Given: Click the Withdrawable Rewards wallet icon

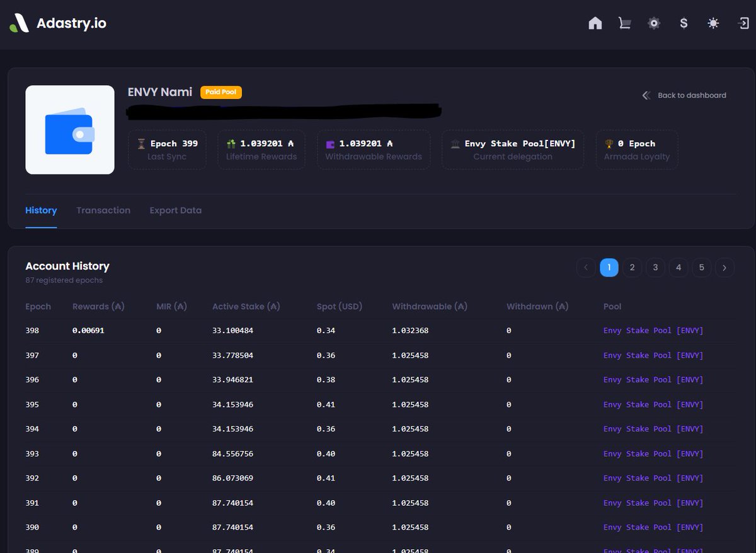Looking at the screenshot, I should (330, 144).
